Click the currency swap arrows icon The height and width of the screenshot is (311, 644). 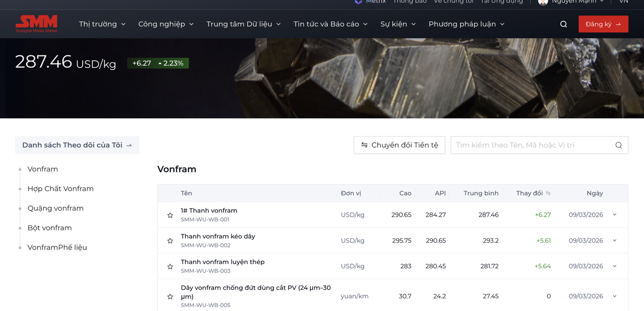364,145
